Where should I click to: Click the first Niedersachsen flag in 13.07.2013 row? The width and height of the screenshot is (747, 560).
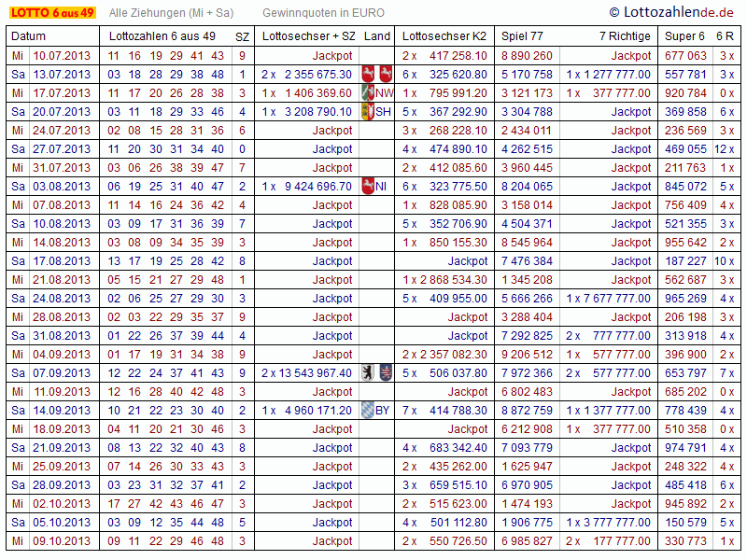point(369,75)
